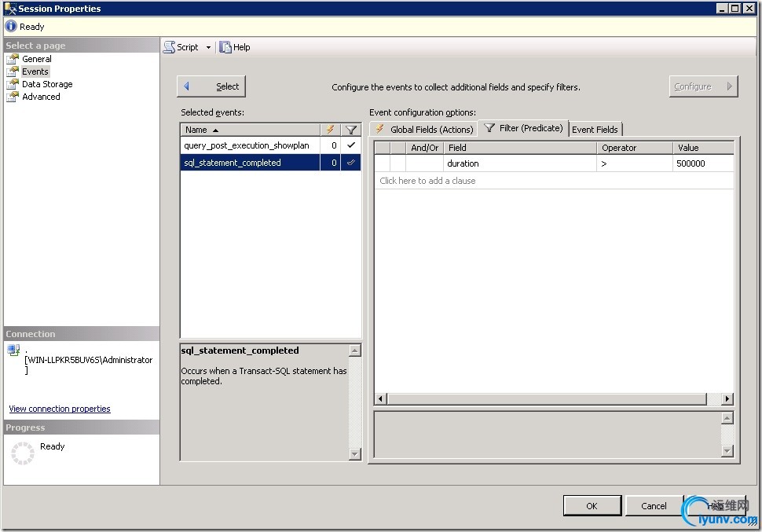The image size is (762, 532).
Task: Click lower details box scroll down arrow
Action: coord(727,451)
